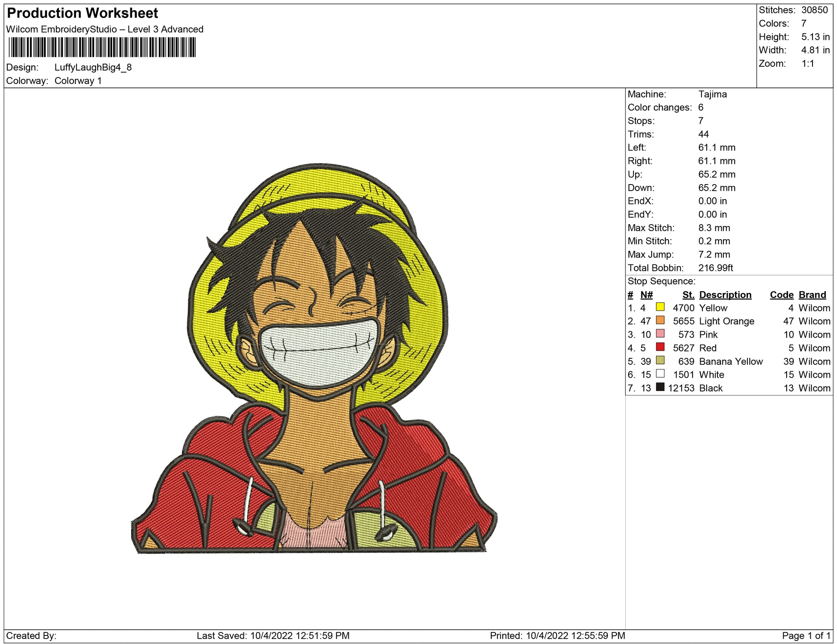Click the Yellow thread color swatch

click(660, 307)
